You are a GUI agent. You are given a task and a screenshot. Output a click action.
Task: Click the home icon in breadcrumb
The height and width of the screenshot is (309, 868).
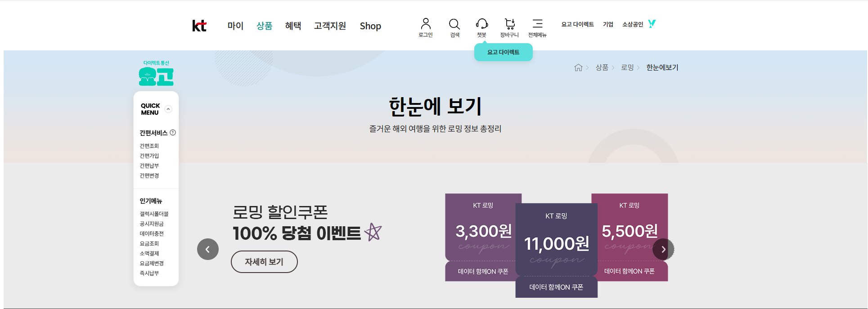point(578,67)
